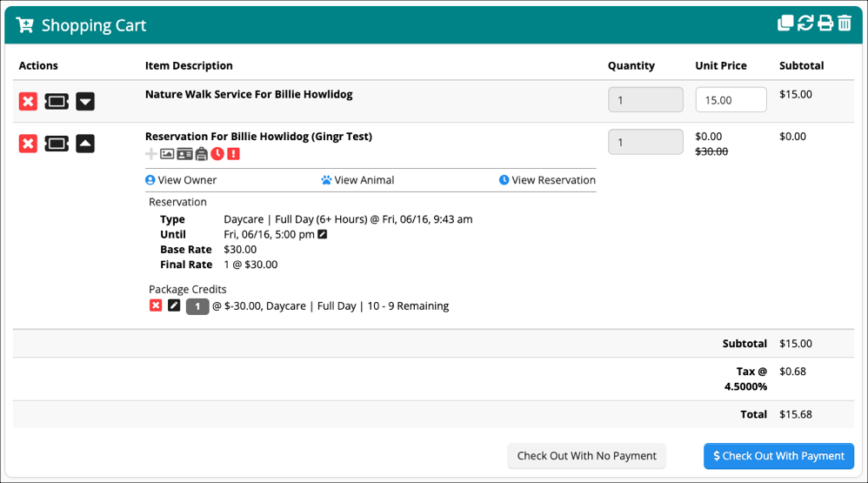Click the Until value Fri, 06/16, 5:00 pm

pos(269,234)
